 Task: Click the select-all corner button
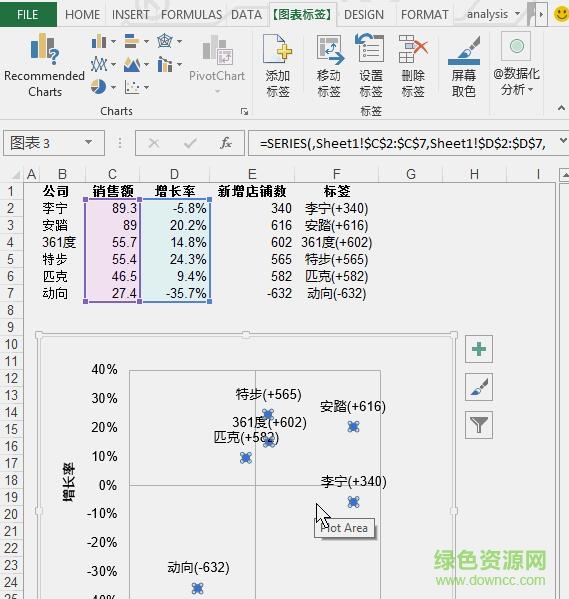pos(15,175)
